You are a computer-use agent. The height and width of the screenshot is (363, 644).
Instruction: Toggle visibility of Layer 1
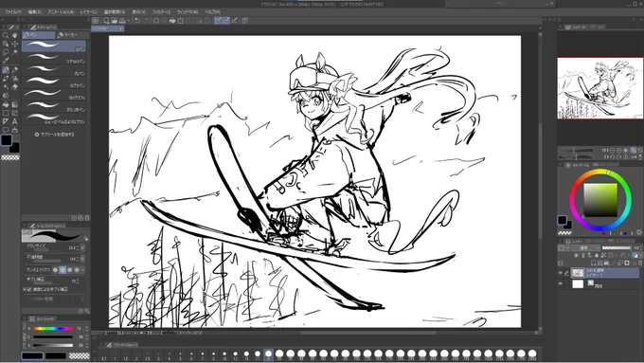point(561,273)
